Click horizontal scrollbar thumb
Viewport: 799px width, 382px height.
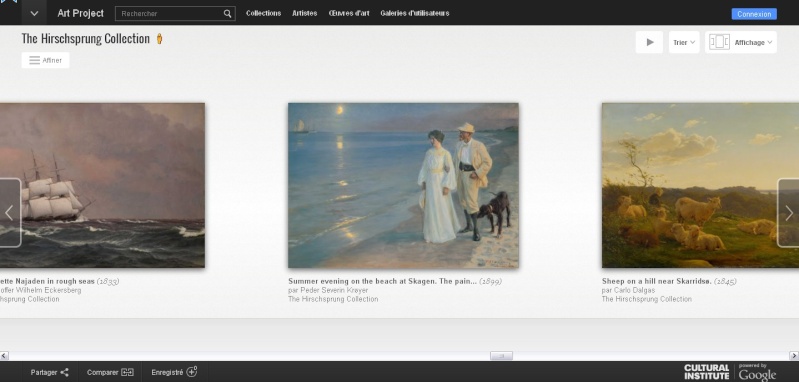(501, 356)
